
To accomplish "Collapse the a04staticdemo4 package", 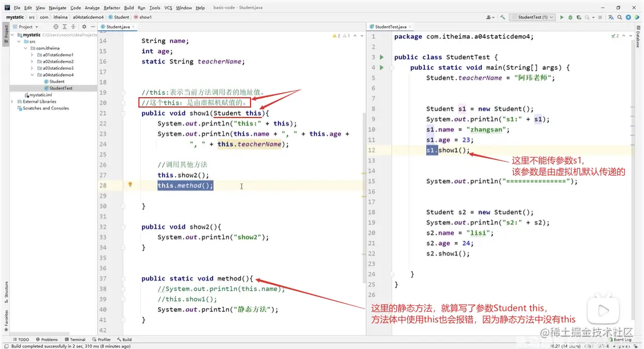I will click(x=32, y=75).
